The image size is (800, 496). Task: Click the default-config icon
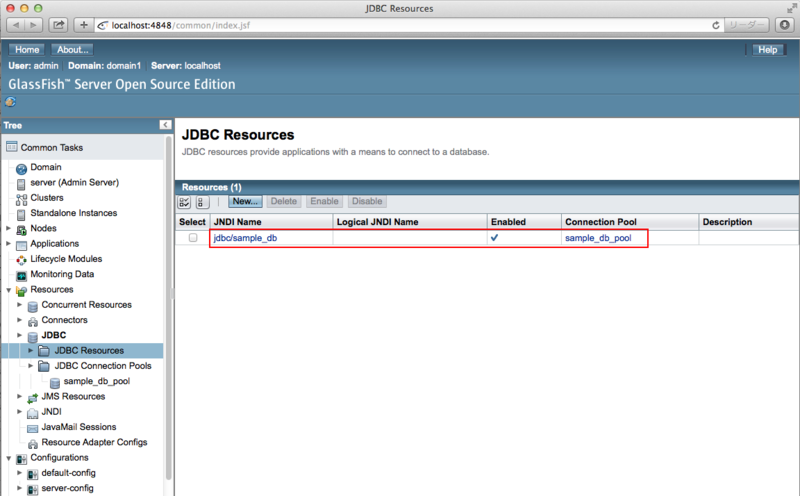tap(32, 475)
